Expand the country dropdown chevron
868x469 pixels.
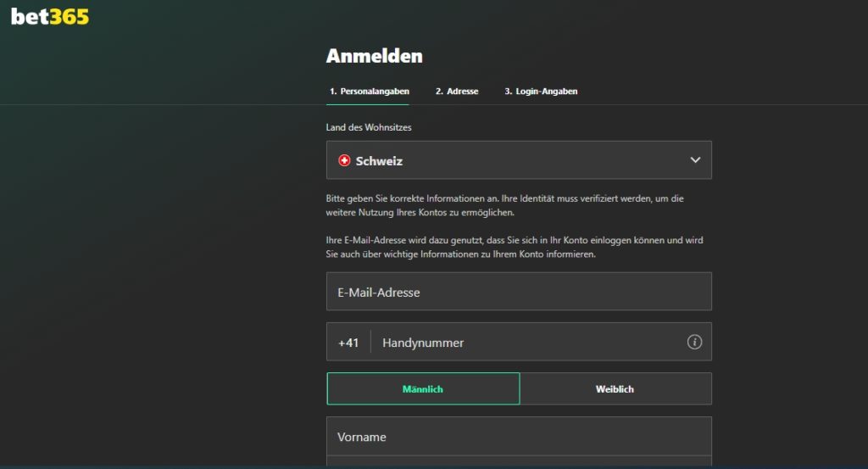[695, 160]
